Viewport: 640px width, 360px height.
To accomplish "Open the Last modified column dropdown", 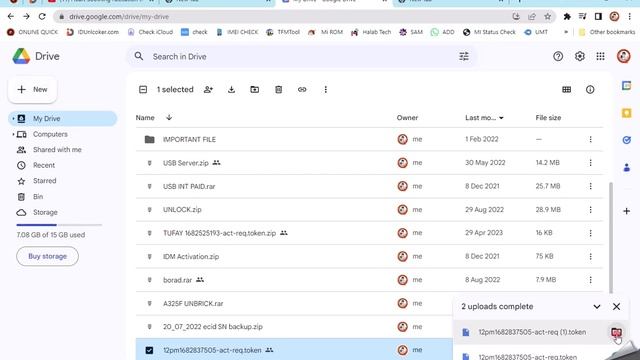I will pos(501,118).
